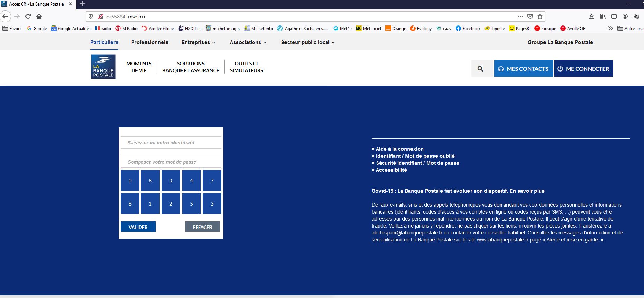Tap keypad digit 7
Image resolution: width=644 pixels, height=298 pixels.
212,180
